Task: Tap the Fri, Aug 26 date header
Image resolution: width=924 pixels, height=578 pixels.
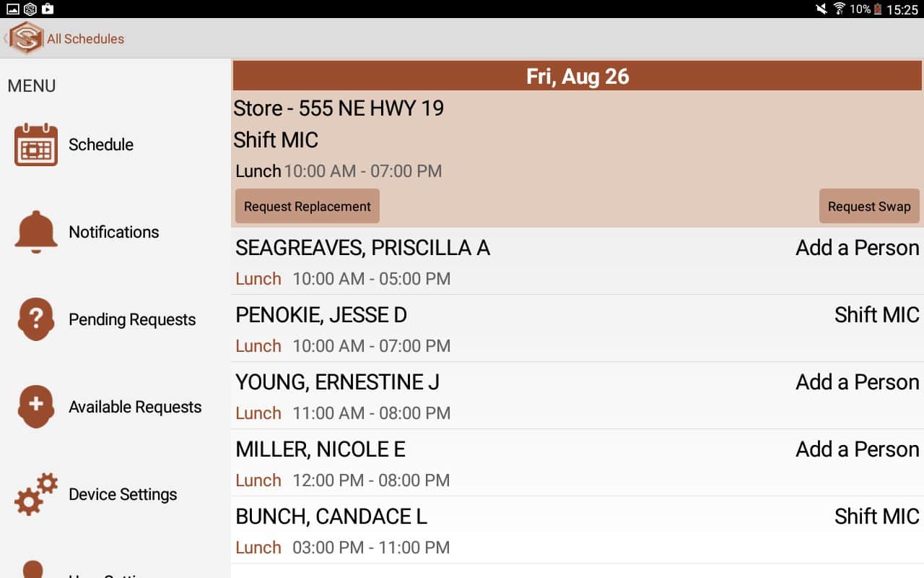Action: (577, 76)
